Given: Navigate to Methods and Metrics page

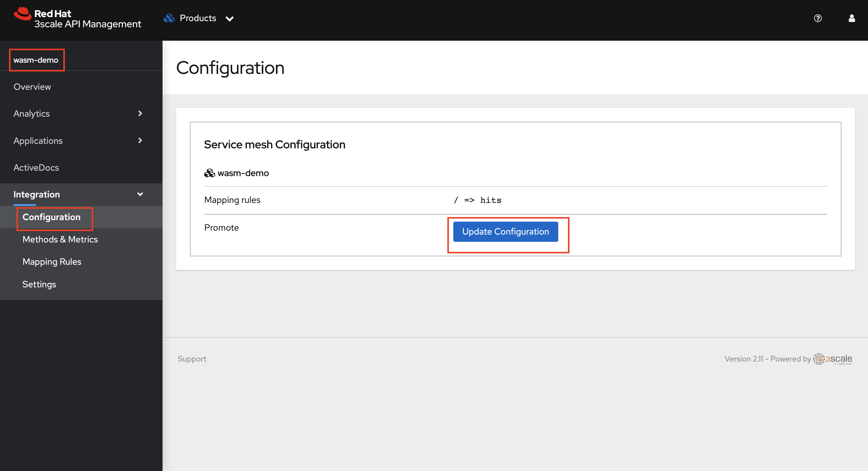Looking at the screenshot, I should 59,239.
